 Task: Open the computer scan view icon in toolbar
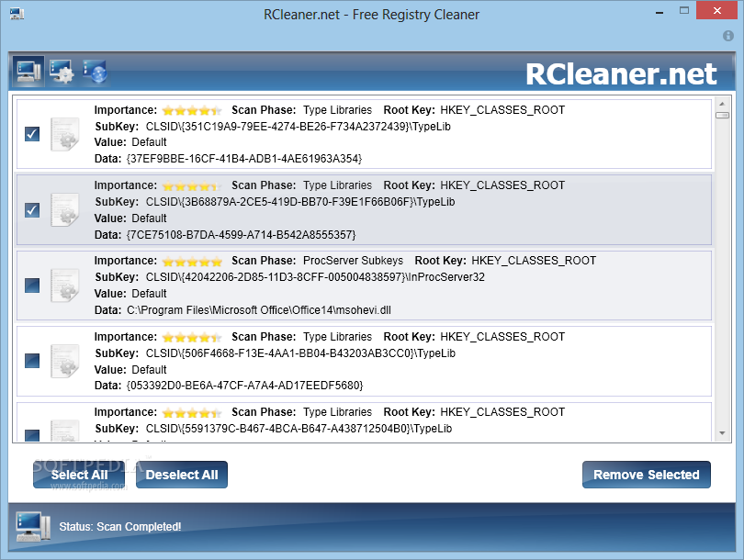[28, 72]
